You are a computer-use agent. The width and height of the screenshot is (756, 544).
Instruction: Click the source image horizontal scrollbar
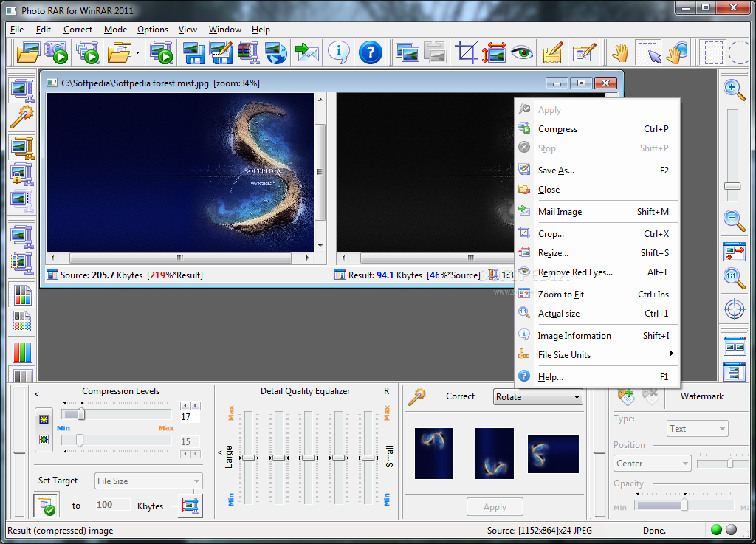[179, 258]
